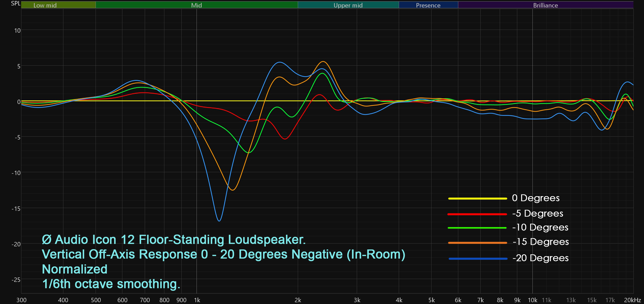Click the 20kHz axis label

[632, 300]
